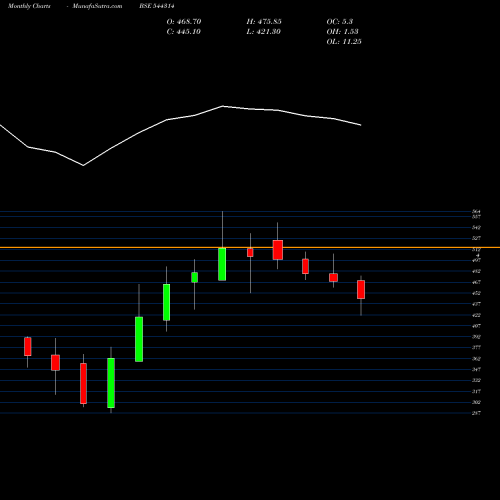Click the 452 price axis label
The height and width of the screenshot is (500, 500).
coord(476,293)
